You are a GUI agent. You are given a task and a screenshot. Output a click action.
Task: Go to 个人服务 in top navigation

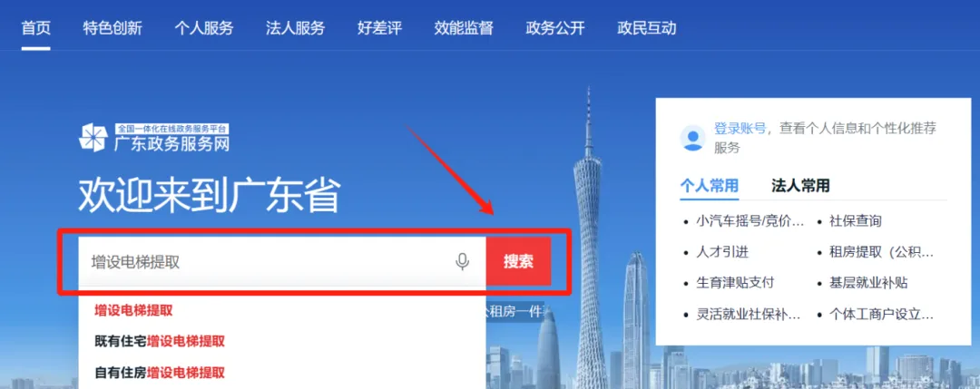(x=204, y=28)
